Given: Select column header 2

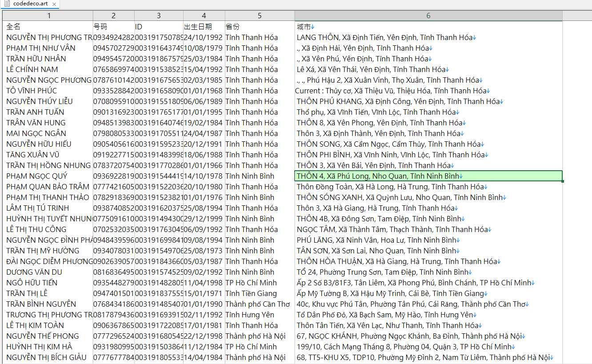Looking at the screenshot, I should point(114,16).
